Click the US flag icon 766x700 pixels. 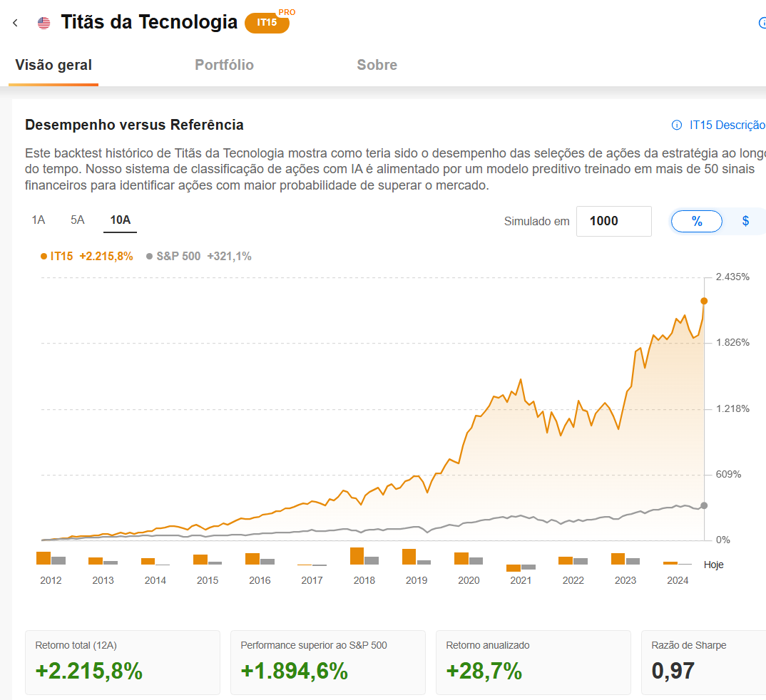(44, 23)
